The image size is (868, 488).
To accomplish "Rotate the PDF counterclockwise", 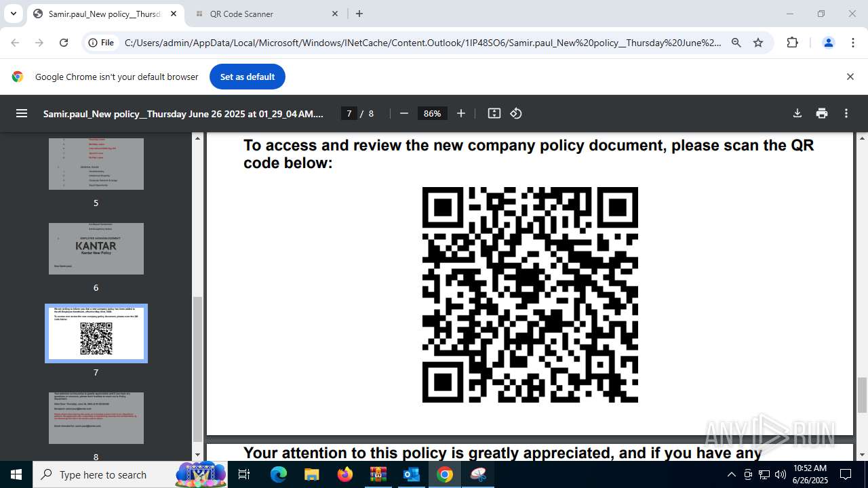I will [x=516, y=113].
